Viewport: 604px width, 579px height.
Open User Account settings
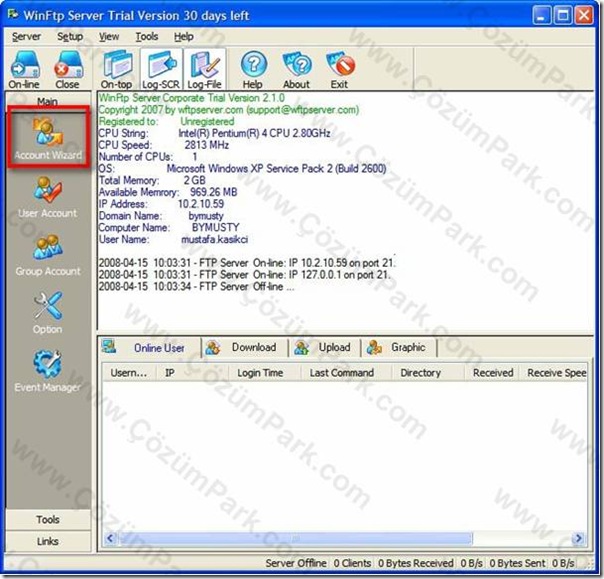click(x=48, y=197)
